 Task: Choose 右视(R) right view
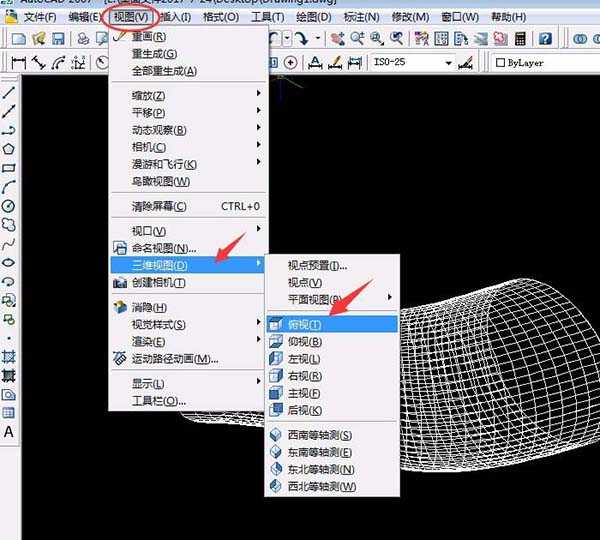tap(332, 376)
